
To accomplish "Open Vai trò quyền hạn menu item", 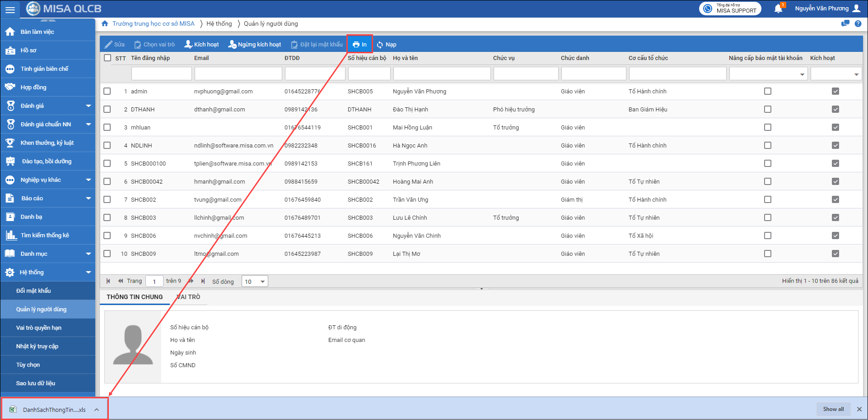I will pyautogui.click(x=39, y=328).
